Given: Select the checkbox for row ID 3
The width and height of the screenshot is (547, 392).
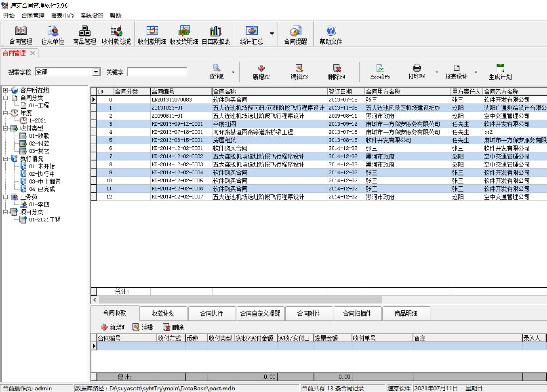Looking at the screenshot, I should coord(94,124).
